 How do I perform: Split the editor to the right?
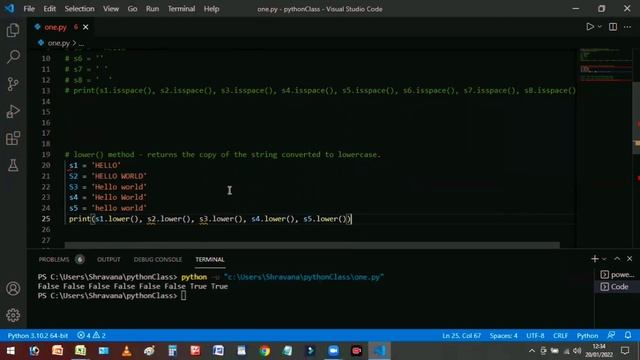tap(613, 27)
